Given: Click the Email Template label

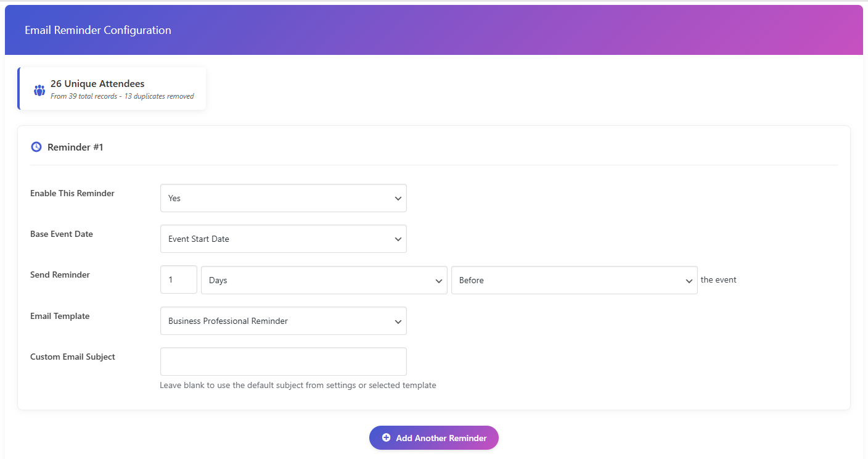Looking at the screenshot, I should coord(60,316).
